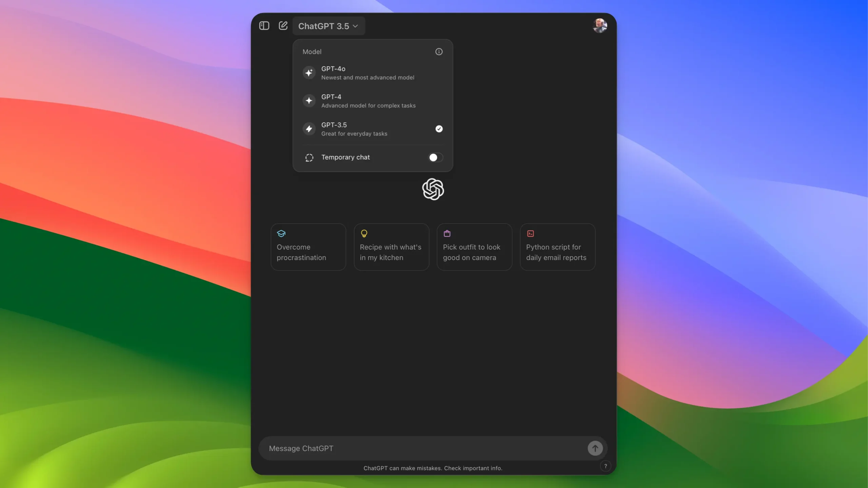The image size is (868, 488).
Task: Click the GPT-4o sparkle icon
Action: pos(309,73)
